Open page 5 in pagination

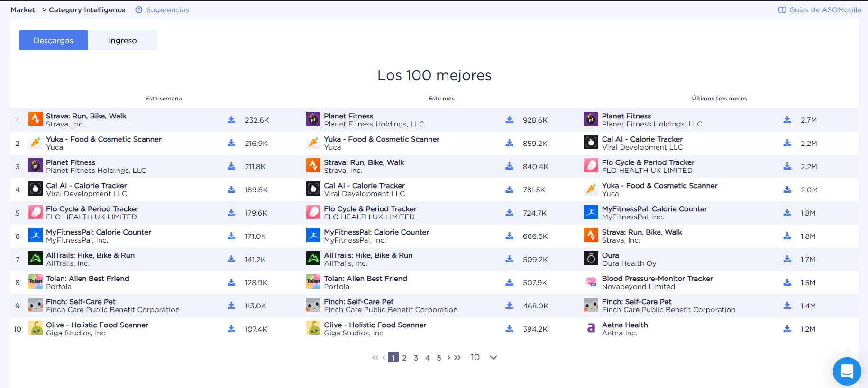(x=439, y=358)
